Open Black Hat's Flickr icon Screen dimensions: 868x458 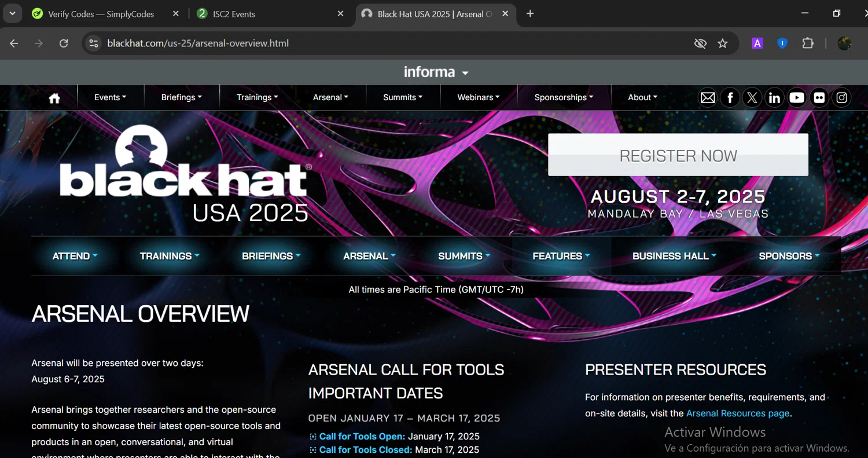[x=819, y=98]
